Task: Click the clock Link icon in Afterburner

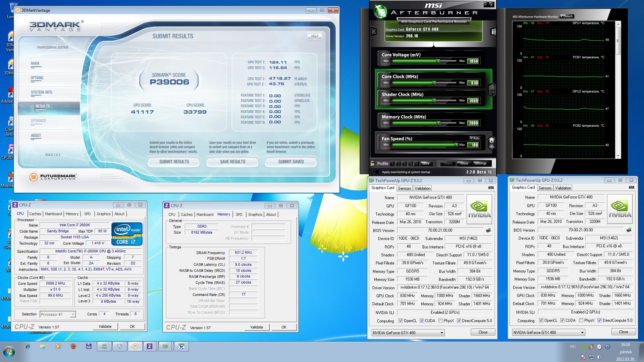Action: tap(492, 90)
